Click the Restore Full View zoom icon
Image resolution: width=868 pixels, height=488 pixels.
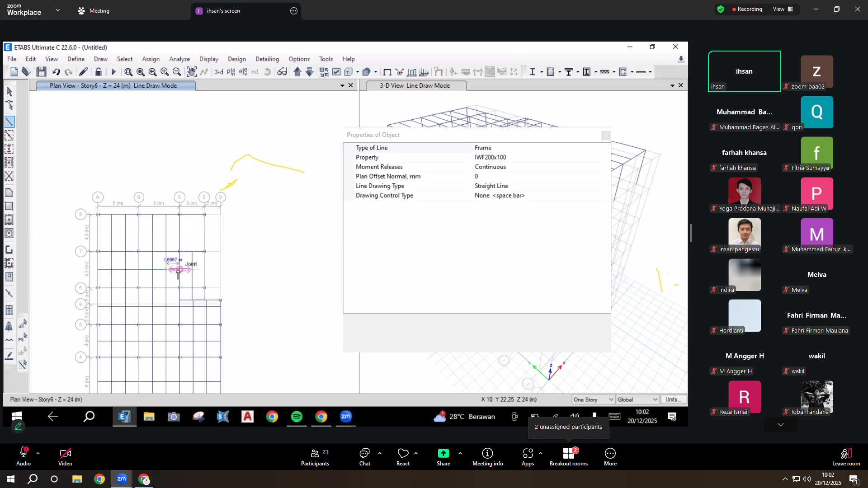coord(141,71)
